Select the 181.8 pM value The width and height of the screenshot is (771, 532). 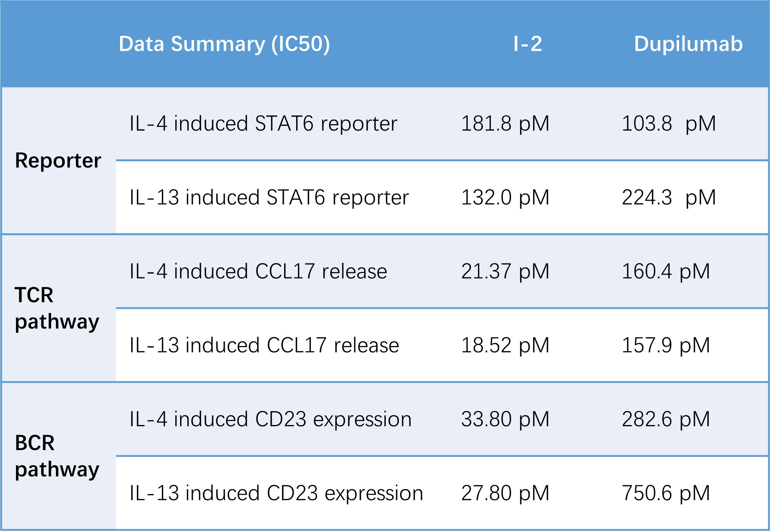coord(505,124)
